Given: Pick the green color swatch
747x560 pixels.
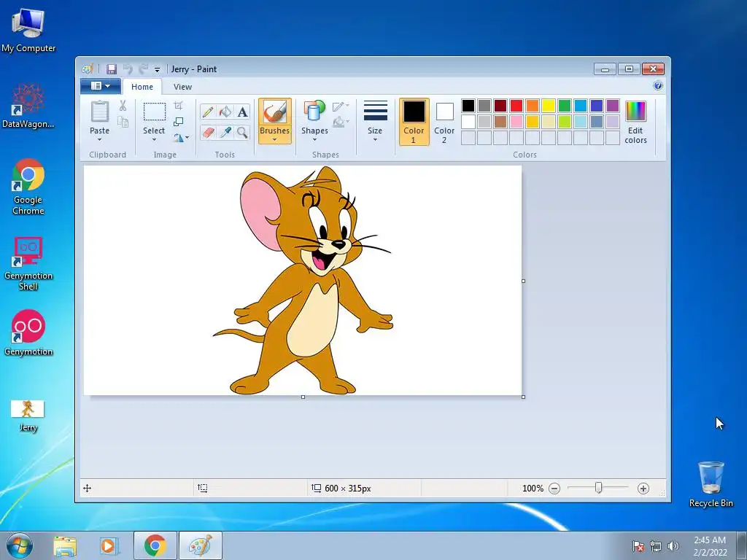Looking at the screenshot, I should pyautogui.click(x=565, y=106).
